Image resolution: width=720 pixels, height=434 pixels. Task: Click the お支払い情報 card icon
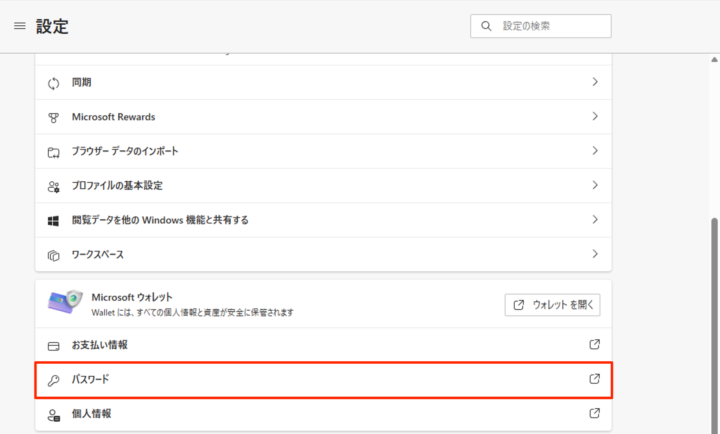pyautogui.click(x=54, y=346)
